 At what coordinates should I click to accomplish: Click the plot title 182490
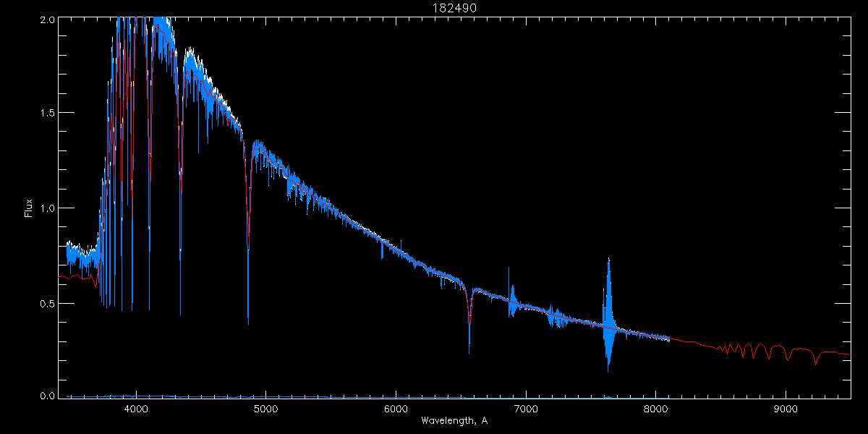coord(454,7)
